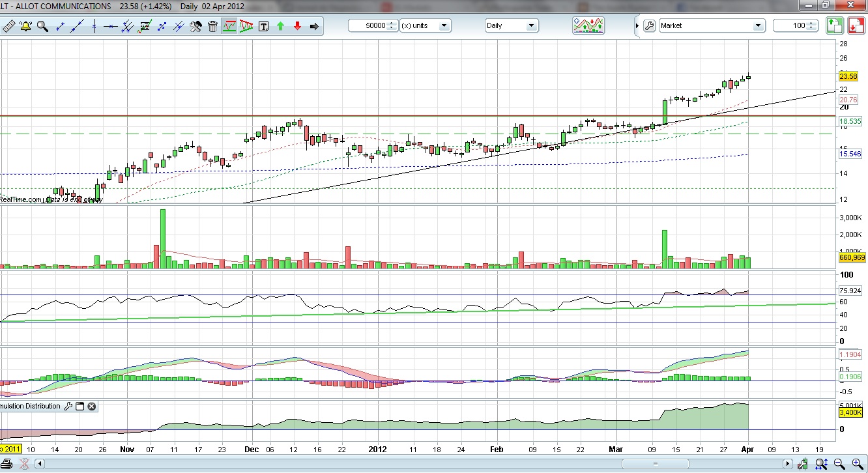Toggle the highlighted red-green line chart tool
This screenshot has width=868, height=473.
pyautogui.click(x=229, y=26)
